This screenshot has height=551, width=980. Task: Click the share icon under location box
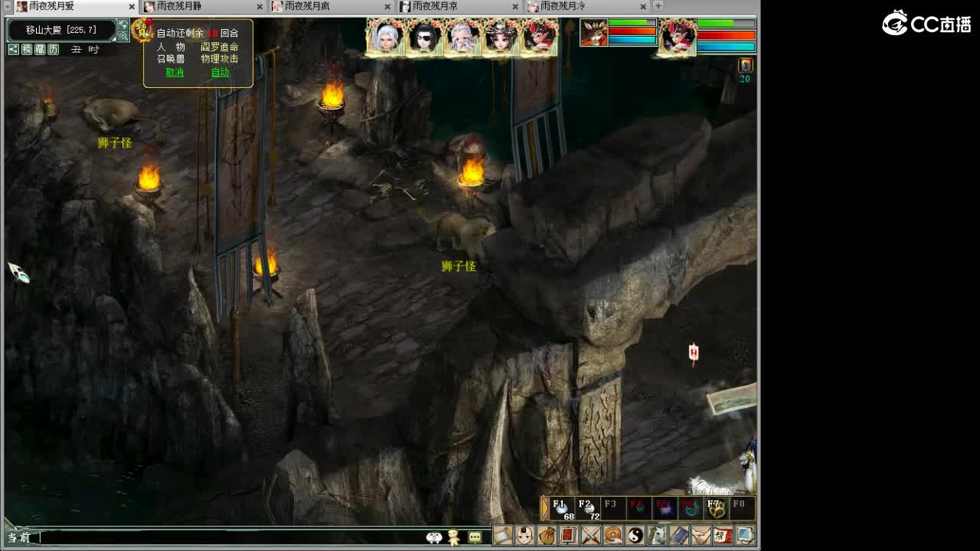point(13,50)
